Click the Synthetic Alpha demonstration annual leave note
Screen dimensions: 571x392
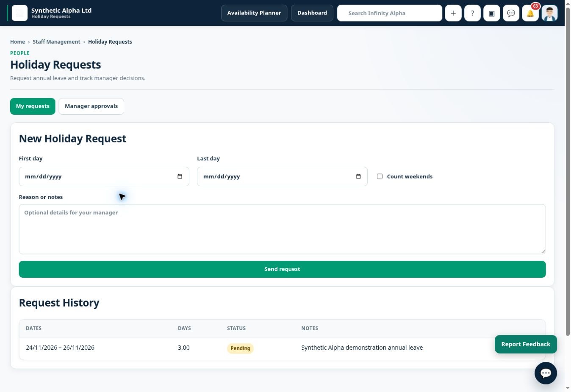[362, 348]
